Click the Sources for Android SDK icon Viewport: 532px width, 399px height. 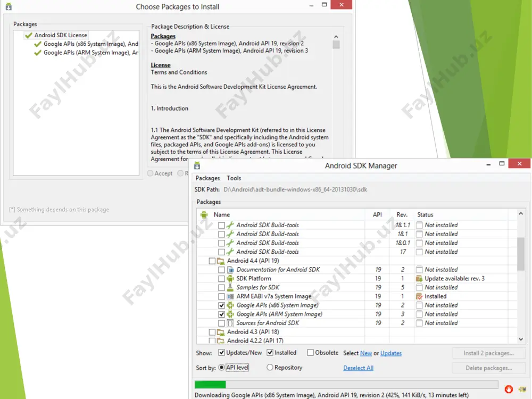pyautogui.click(x=230, y=323)
